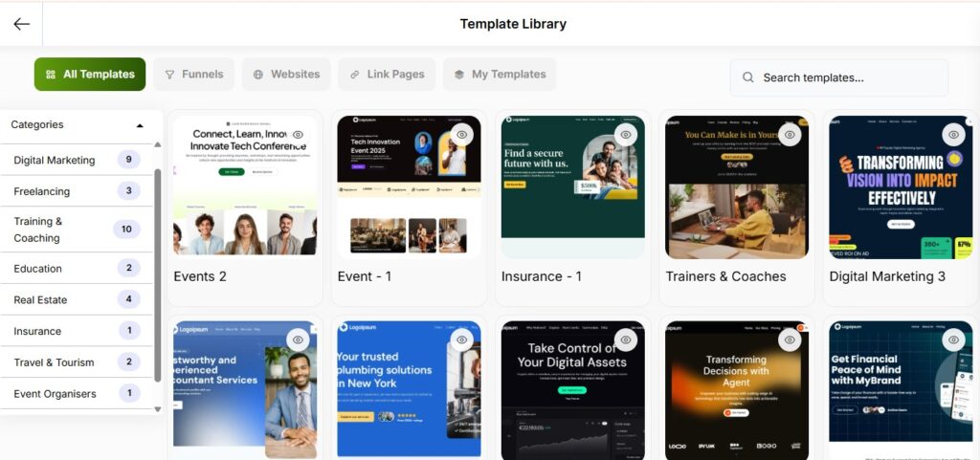This screenshot has height=460, width=980.
Task: Click categories list scroll up arrow
Action: click(x=158, y=144)
